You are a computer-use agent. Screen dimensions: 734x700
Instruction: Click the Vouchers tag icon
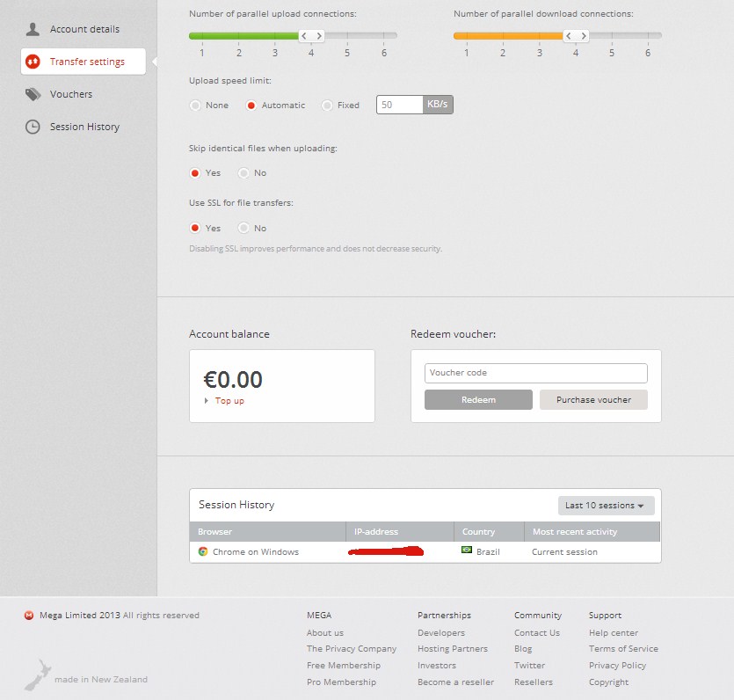coord(33,94)
